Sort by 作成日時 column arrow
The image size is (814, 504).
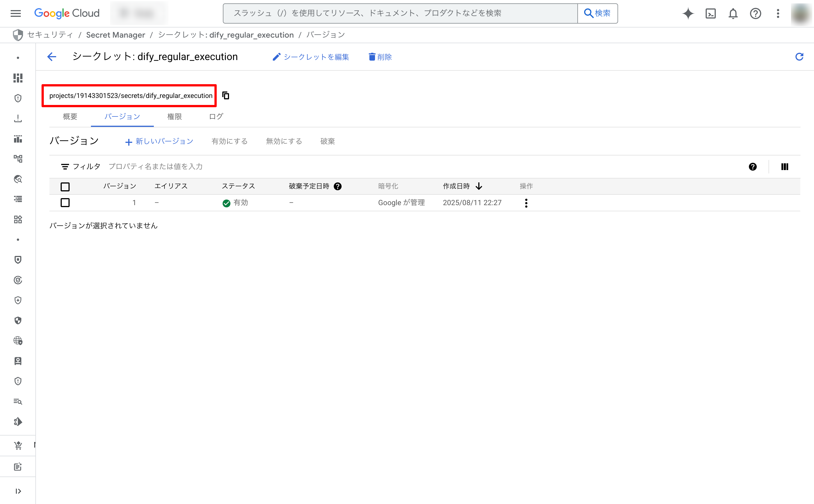(x=479, y=186)
